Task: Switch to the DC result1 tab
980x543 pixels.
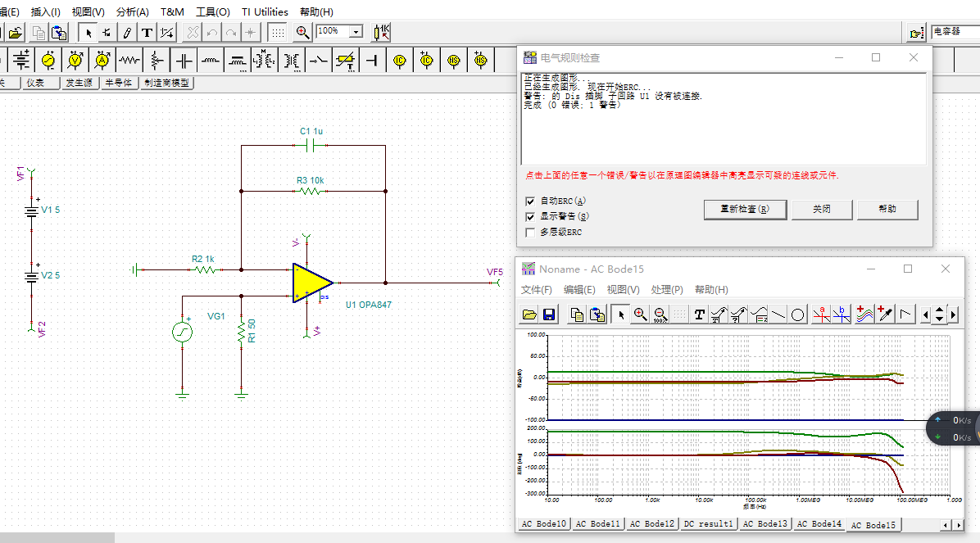Action: [x=708, y=524]
